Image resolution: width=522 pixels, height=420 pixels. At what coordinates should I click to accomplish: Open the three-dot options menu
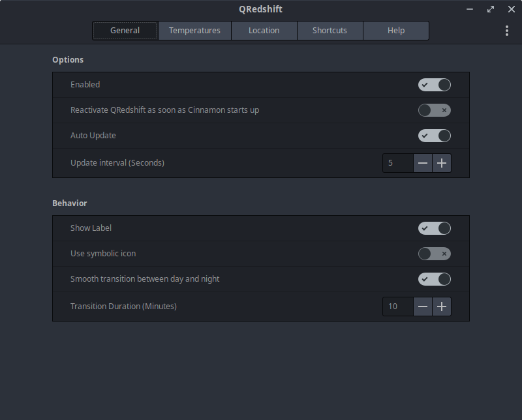pyautogui.click(x=507, y=31)
